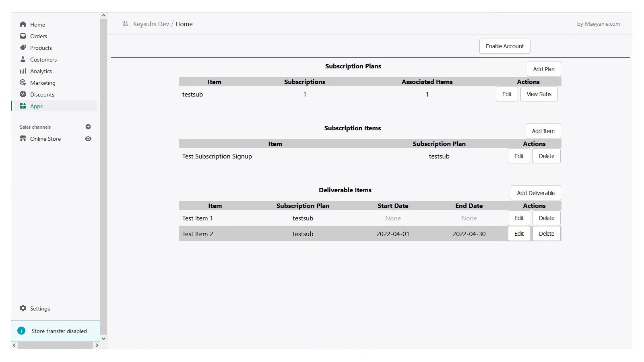Click the sidebar vertical scrollbar track
The width and height of the screenshot is (644, 362).
tap(103, 177)
